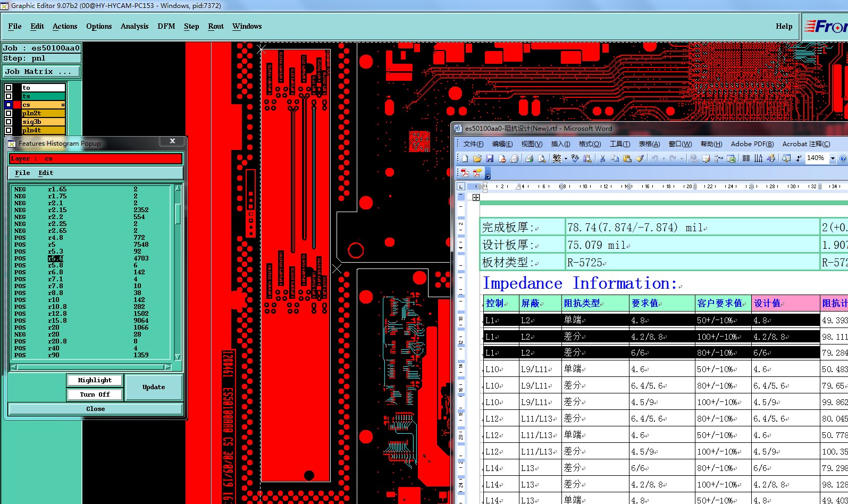Click the Copy icon in Word toolbar

coord(615,158)
